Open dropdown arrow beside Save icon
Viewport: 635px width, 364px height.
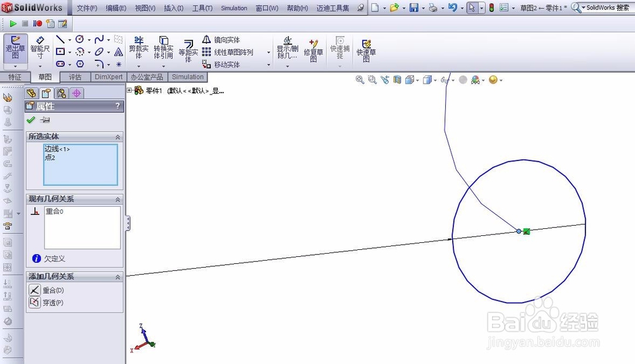[x=423, y=8]
